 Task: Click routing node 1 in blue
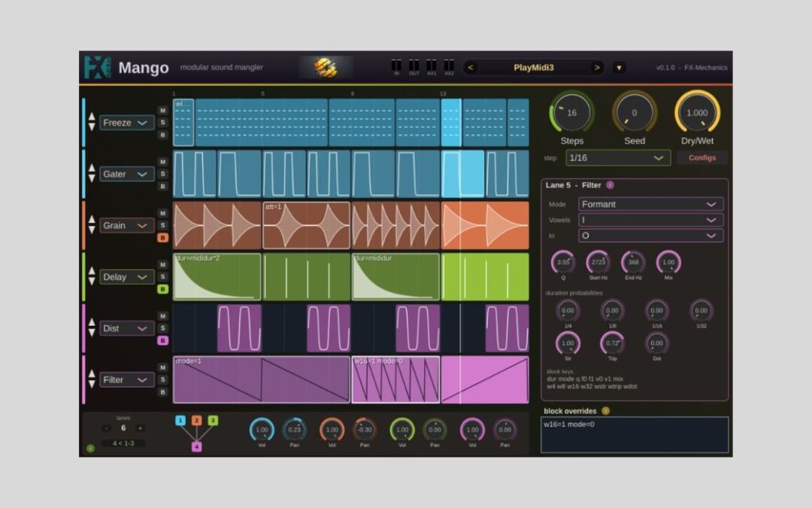180,421
